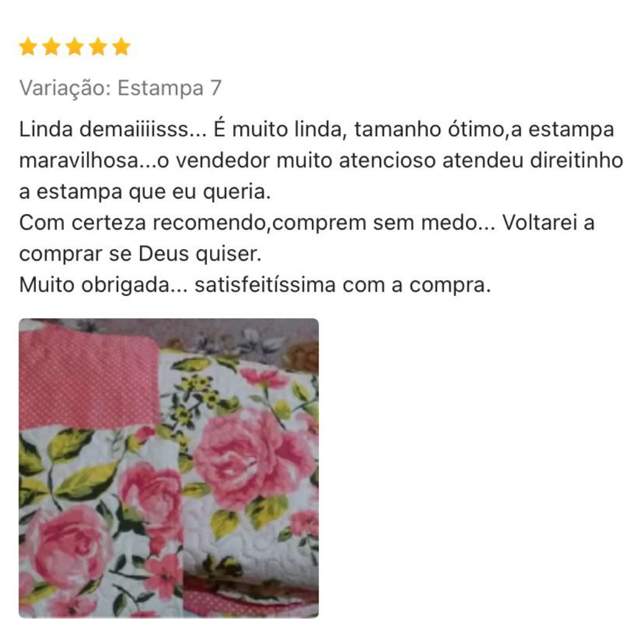This screenshot has height=644, width=644.
Task: Click the 'a estampa que eu queria.' line
Action: [145, 192]
